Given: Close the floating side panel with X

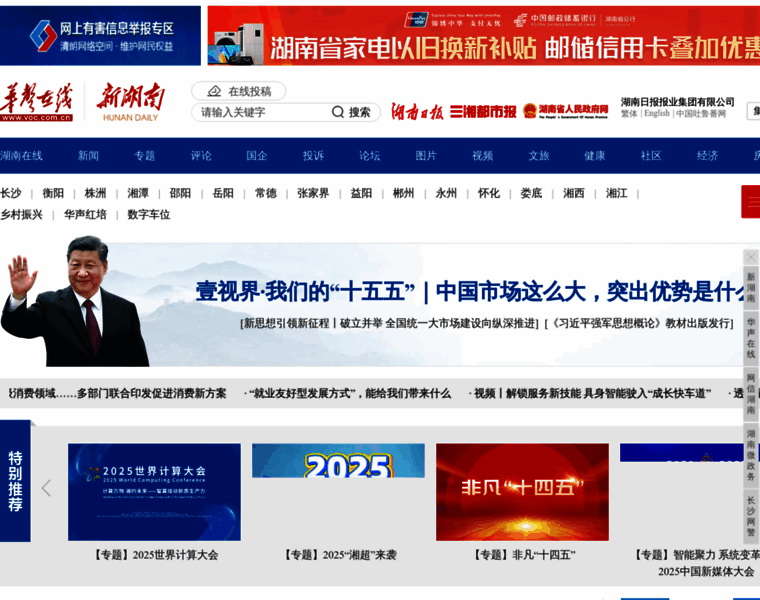Looking at the screenshot, I should [751, 257].
